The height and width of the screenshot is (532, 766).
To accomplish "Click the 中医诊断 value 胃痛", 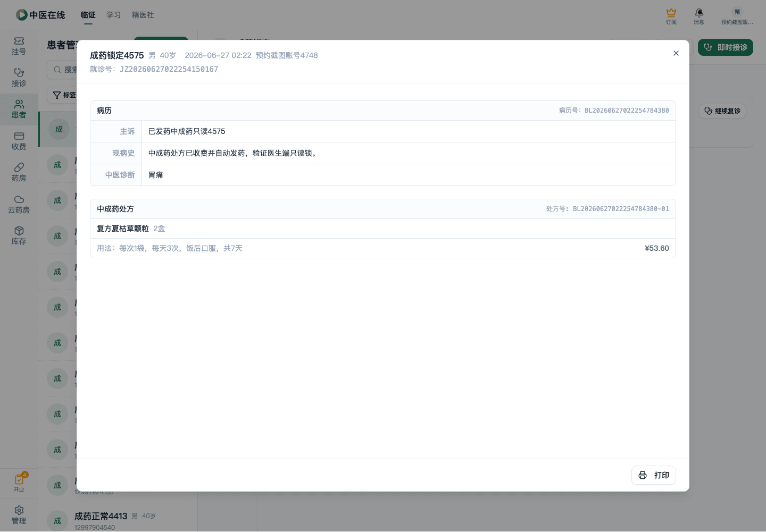I will click(x=156, y=175).
